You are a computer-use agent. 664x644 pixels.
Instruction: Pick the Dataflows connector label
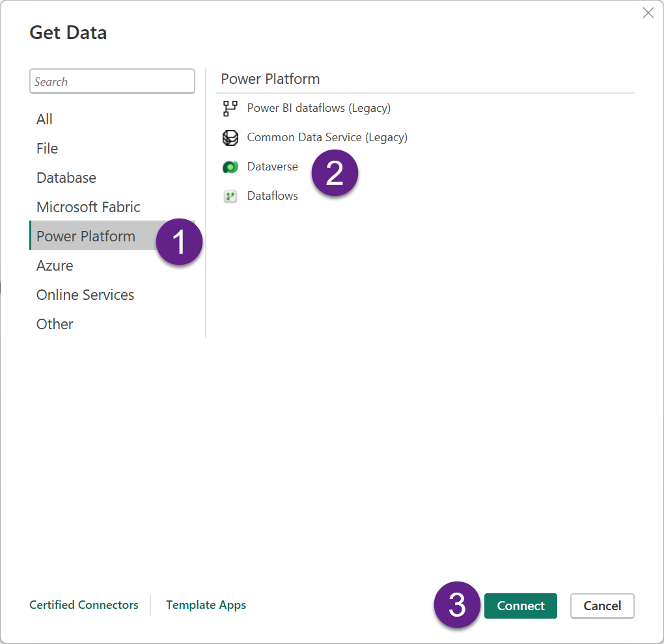click(x=272, y=196)
